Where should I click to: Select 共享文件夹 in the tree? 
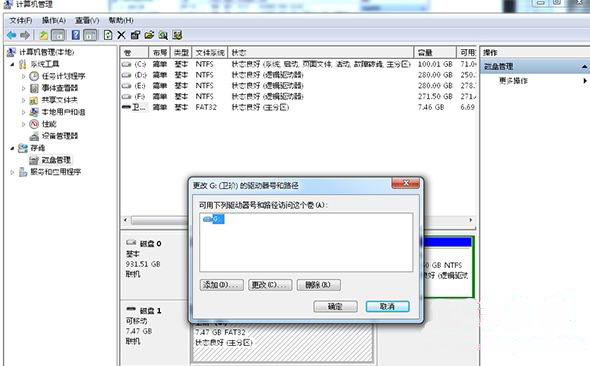(x=59, y=100)
